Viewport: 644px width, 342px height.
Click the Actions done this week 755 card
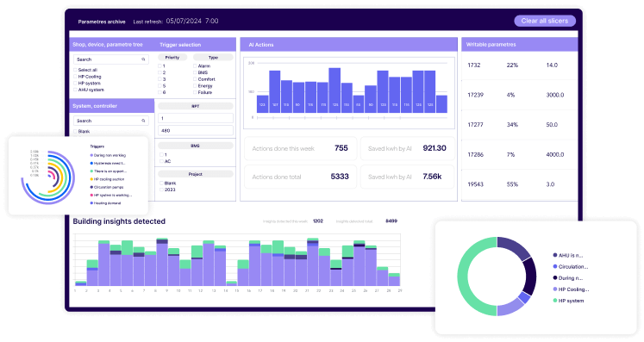coord(300,148)
